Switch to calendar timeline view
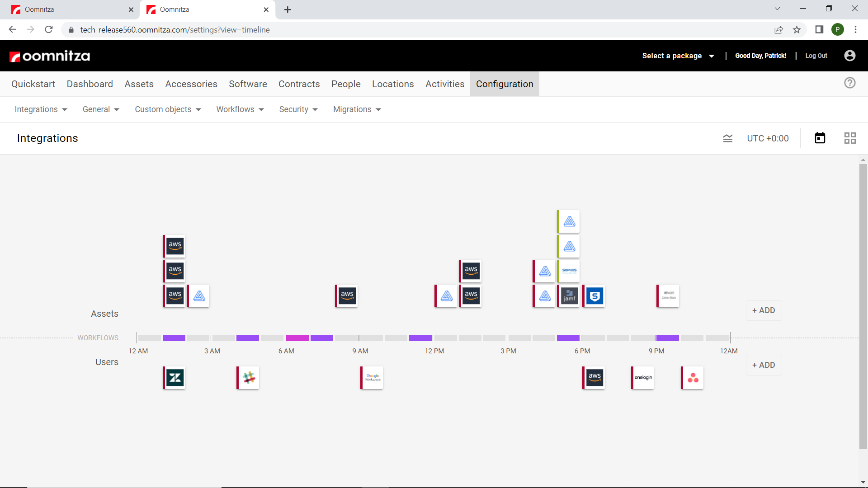868x488 pixels. [x=820, y=138]
